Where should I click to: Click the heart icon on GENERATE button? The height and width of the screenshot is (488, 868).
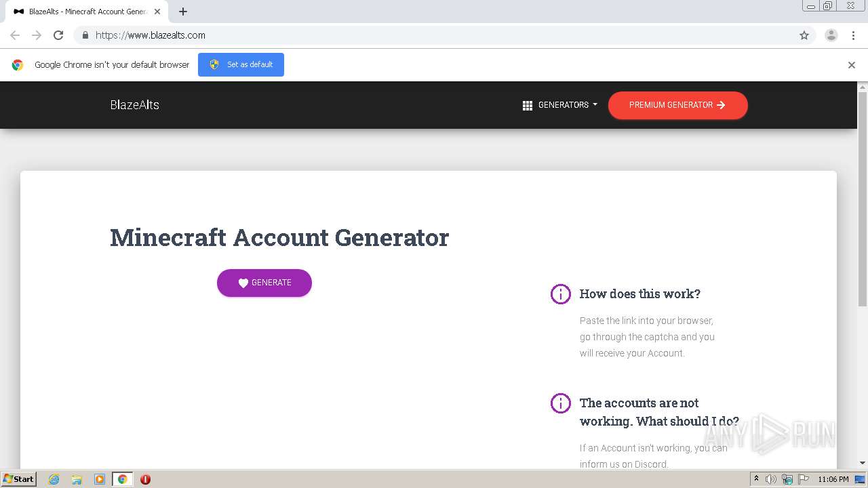[243, 283]
